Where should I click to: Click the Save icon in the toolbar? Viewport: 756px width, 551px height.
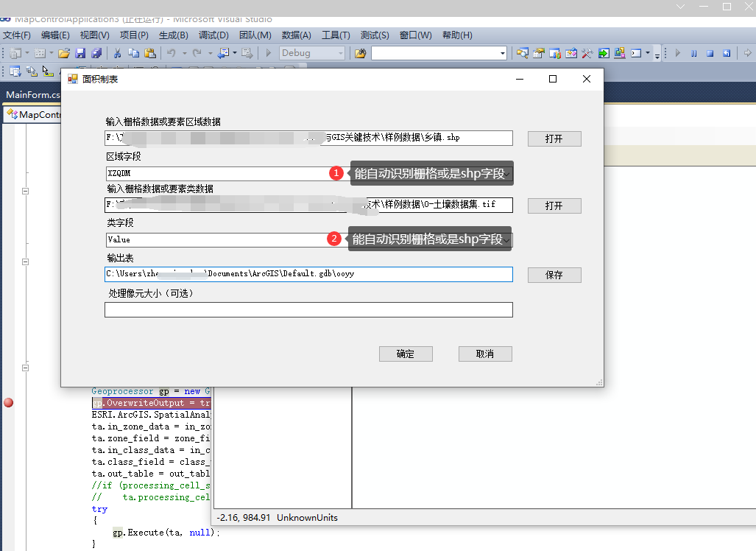(x=81, y=53)
